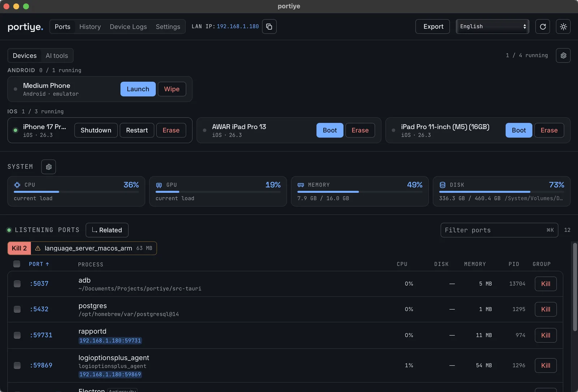Click Kill 2 for language_server_macos_arm

[x=19, y=248]
